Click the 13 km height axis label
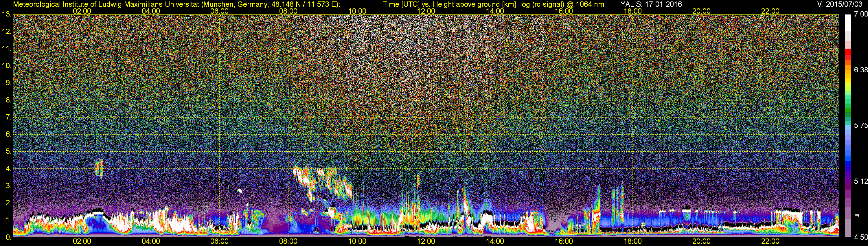Screen dimensions: 868x246 [x=6, y=14]
